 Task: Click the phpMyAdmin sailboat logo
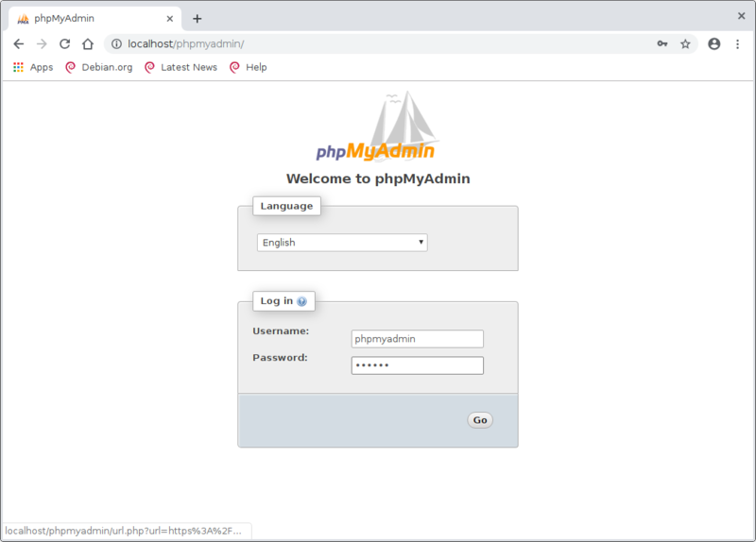[376, 127]
